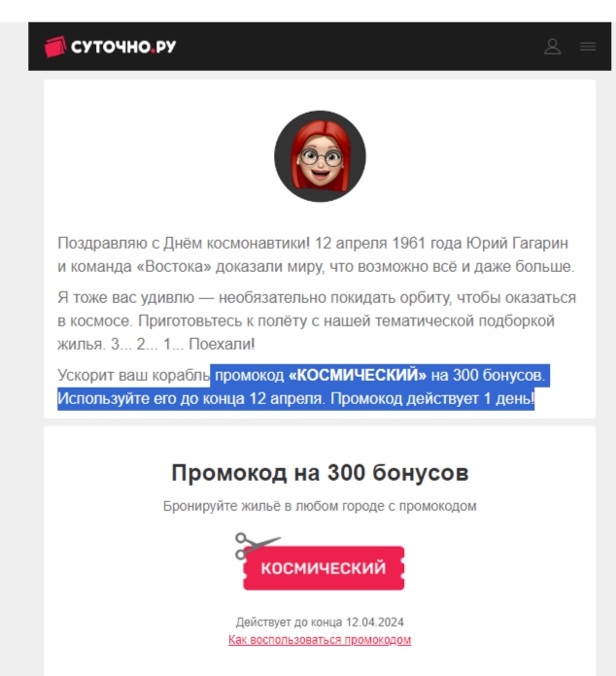Open the hamburger menu in the header

tap(588, 47)
